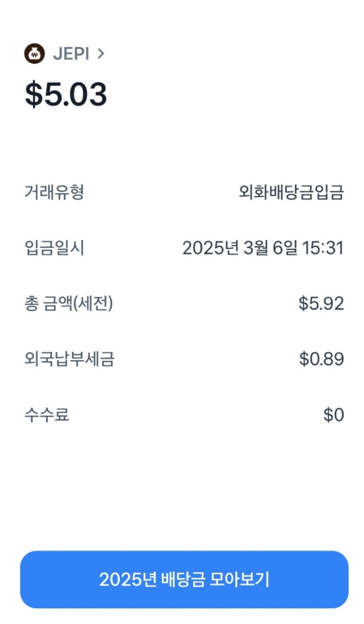This screenshot has width=364, height=624.
Task: Click the 15:31 deposit time
Action: [323, 248]
